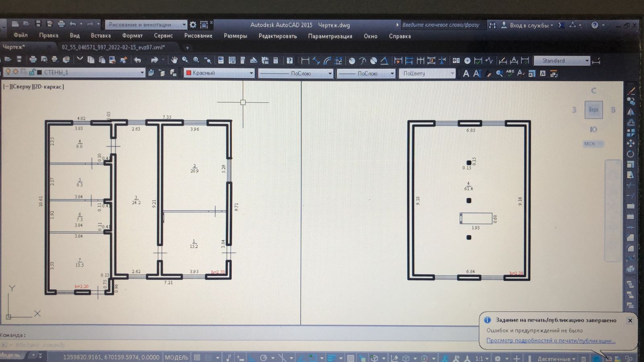Toggle grid display in status bar
Viewport: 644px width, 362px height.
pyautogui.click(x=197, y=357)
